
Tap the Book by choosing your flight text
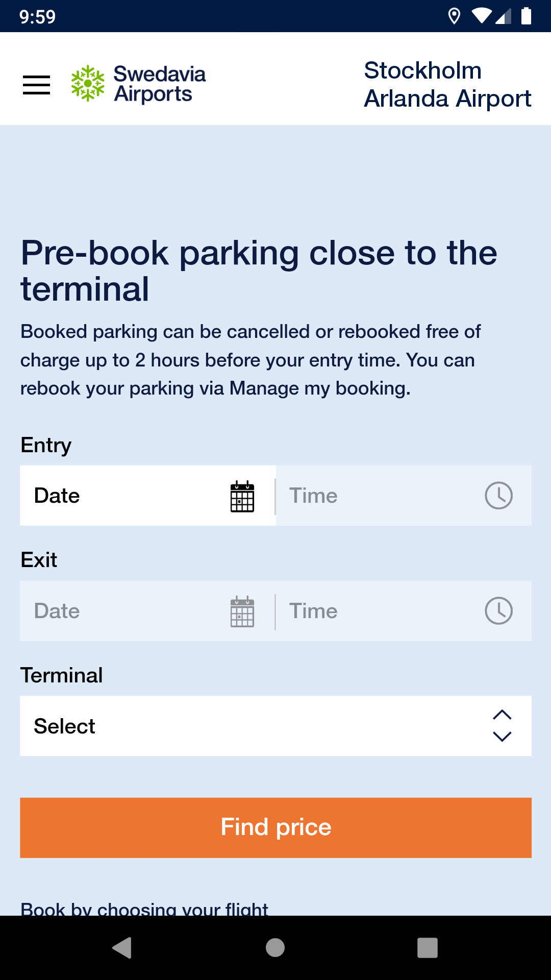click(x=144, y=908)
